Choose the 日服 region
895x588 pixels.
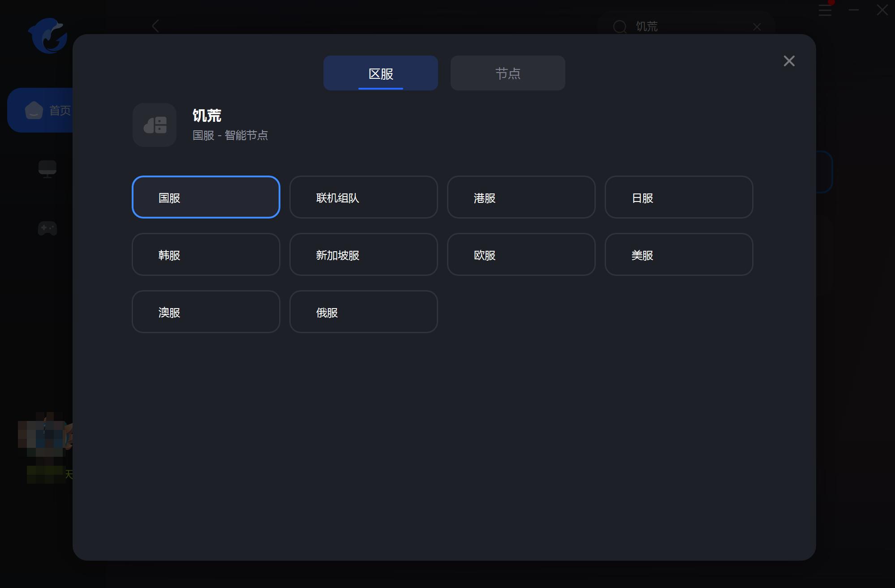click(679, 197)
